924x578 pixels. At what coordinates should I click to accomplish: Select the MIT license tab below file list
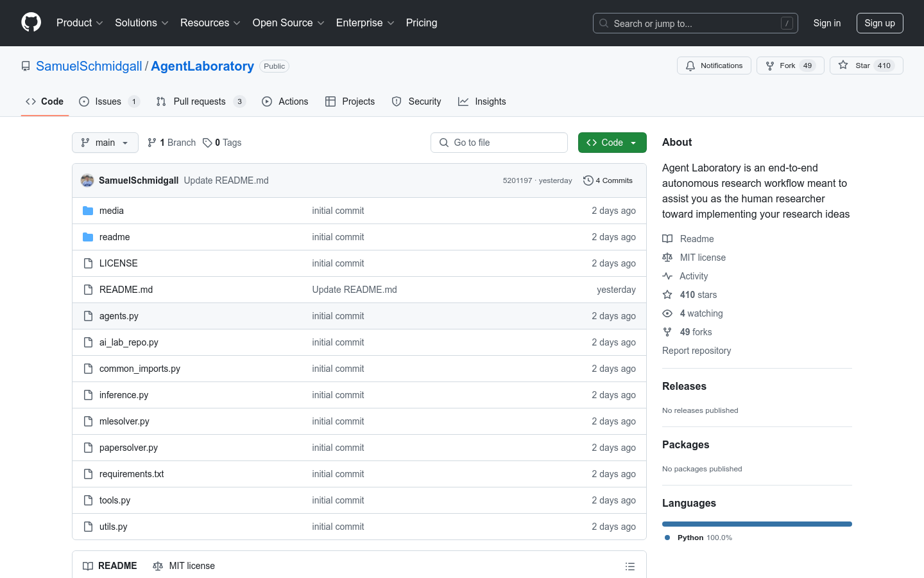click(184, 566)
